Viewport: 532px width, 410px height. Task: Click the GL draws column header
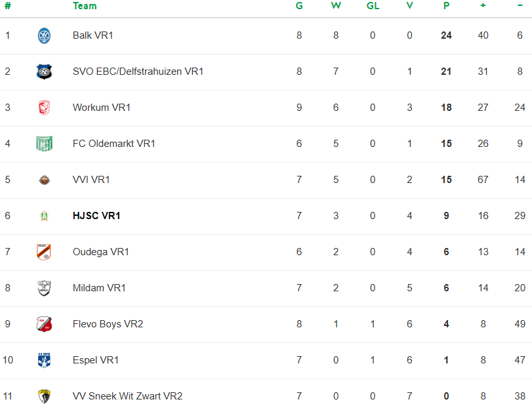(x=373, y=6)
